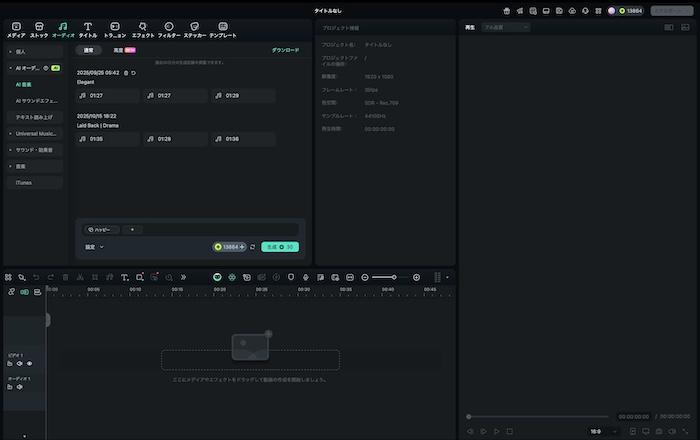Image resolution: width=700 pixels, height=440 pixels.
Task: Select AI音楽 in the sidebar
Action: [24, 84]
